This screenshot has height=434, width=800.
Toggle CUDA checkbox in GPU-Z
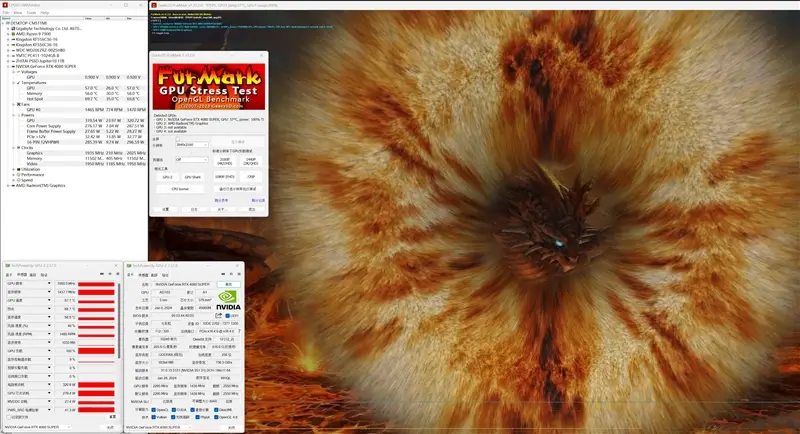point(173,410)
